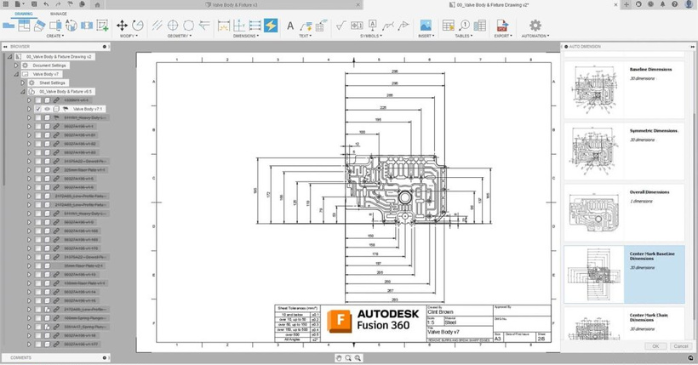Click the Home icon

97,5
